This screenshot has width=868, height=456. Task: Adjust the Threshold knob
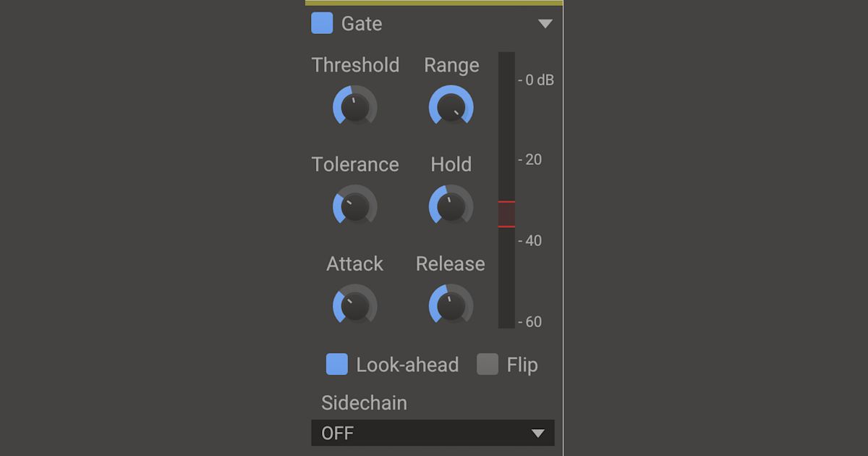pos(356,107)
